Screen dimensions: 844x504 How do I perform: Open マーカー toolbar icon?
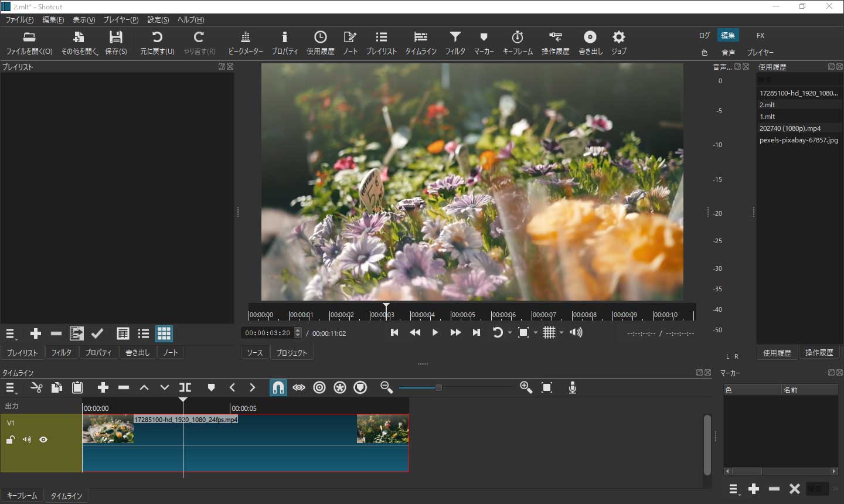click(x=484, y=43)
